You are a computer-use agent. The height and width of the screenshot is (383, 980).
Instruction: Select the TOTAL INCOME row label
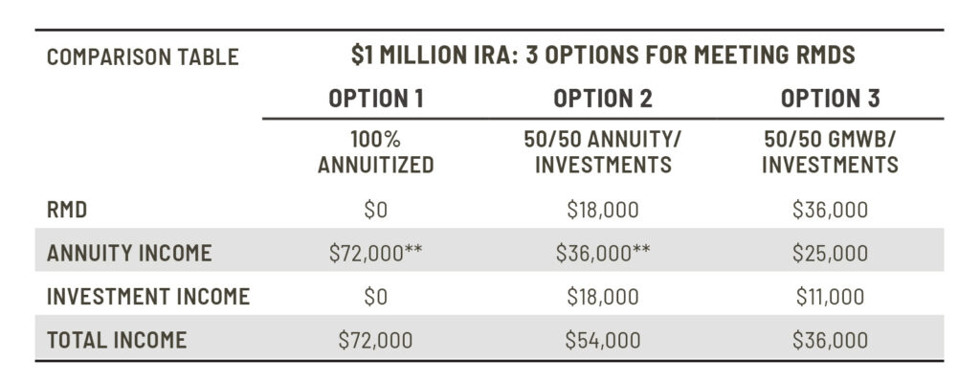[117, 340]
